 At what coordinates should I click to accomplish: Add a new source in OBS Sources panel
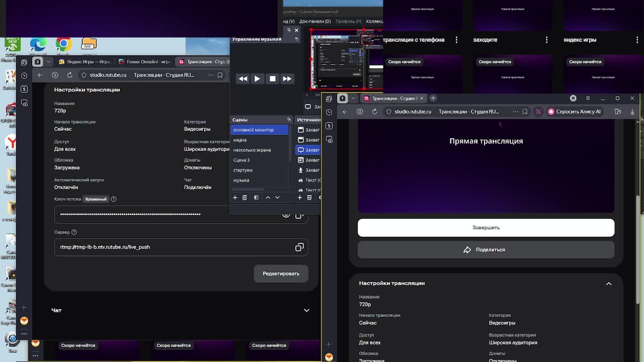click(300, 198)
